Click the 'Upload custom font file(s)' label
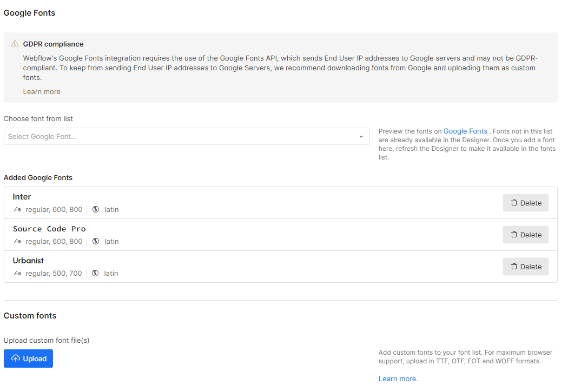Image resolution: width=568 pixels, height=392 pixels. tap(47, 340)
